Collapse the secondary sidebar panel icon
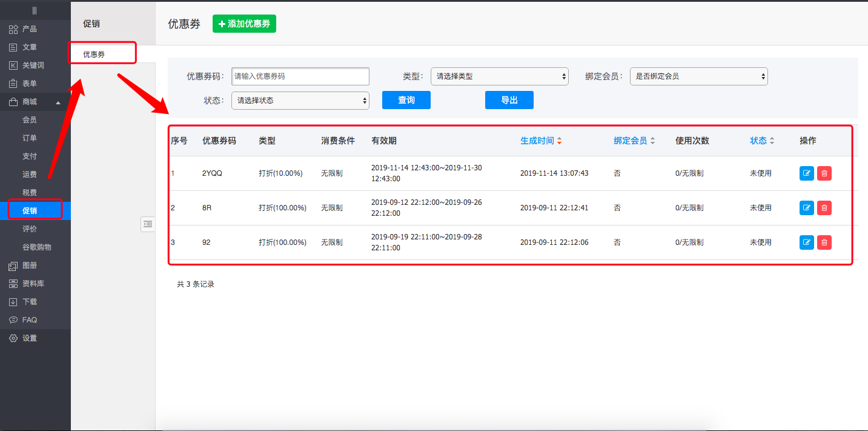The image size is (868, 431). point(148,224)
